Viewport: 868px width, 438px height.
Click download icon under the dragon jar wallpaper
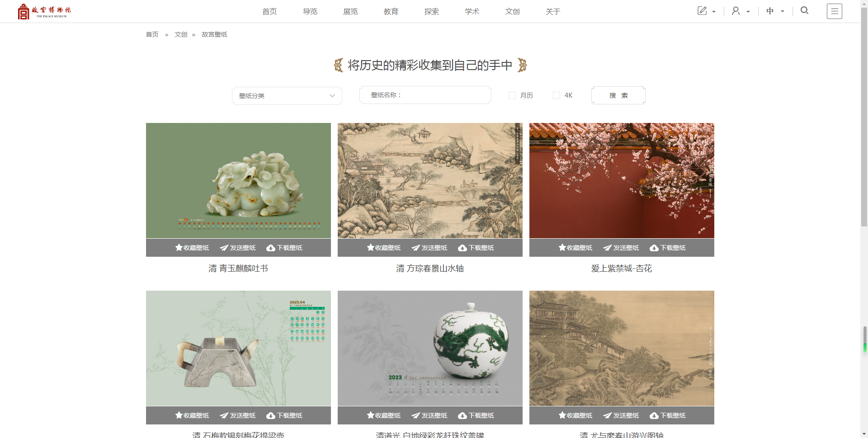pos(462,415)
